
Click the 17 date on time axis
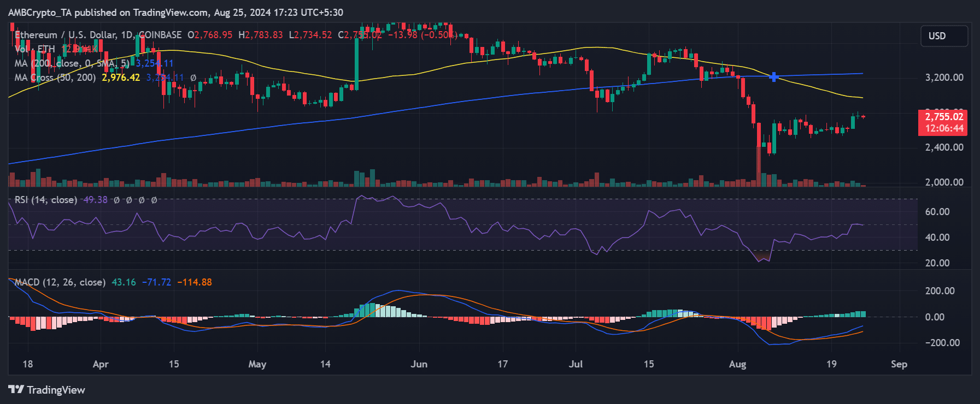click(x=502, y=364)
